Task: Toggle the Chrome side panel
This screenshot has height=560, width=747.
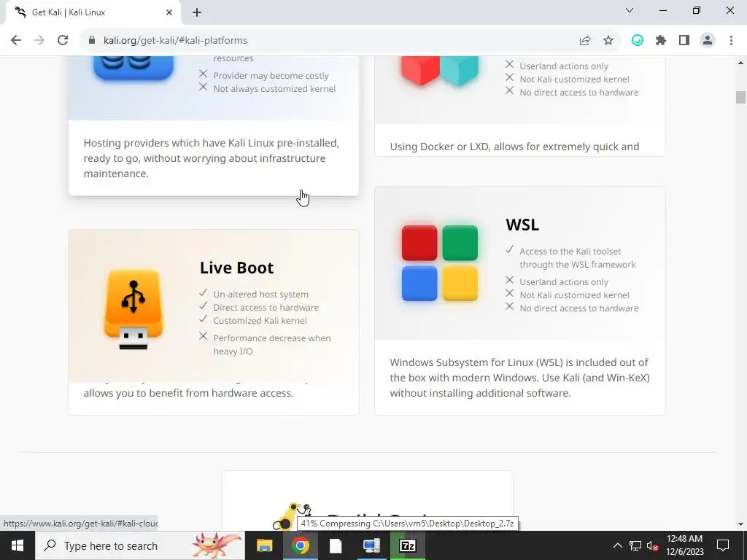Action: click(x=684, y=41)
